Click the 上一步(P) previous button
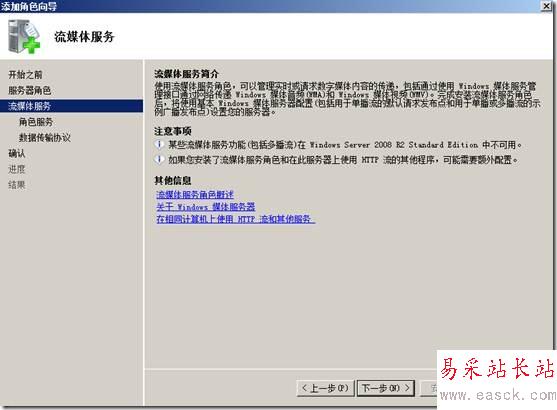This screenshot has width=557, height=410. click(325, 388)
